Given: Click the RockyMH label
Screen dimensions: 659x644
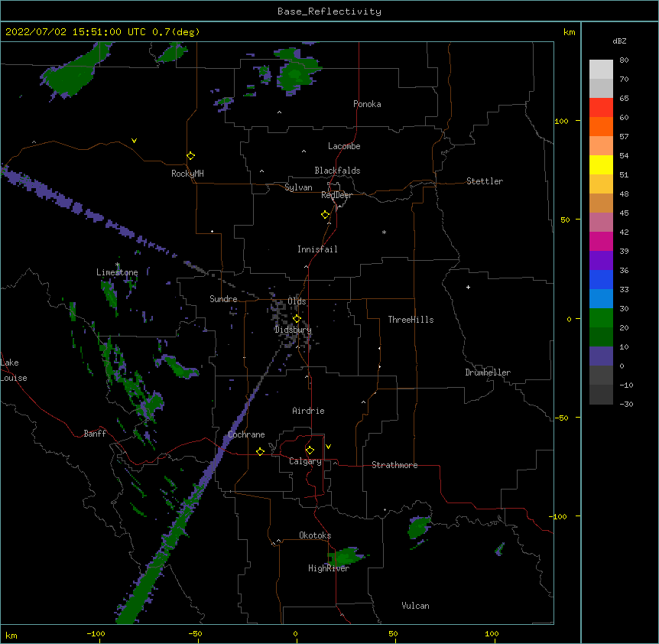Looking at the screenshot, I should (187, 174).
